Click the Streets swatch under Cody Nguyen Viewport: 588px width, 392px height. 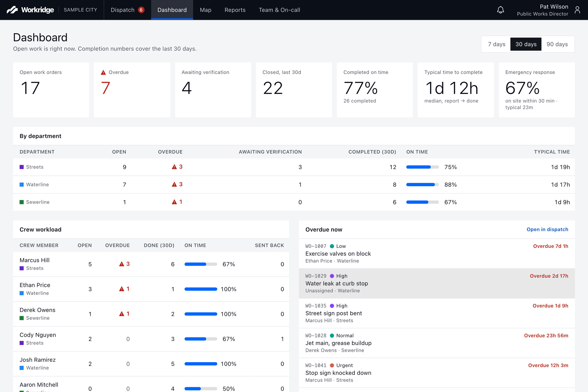tap(22, 343)
